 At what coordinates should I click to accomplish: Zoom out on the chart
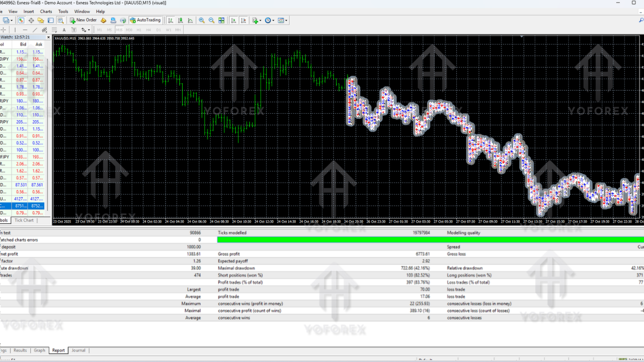(211, 21)
